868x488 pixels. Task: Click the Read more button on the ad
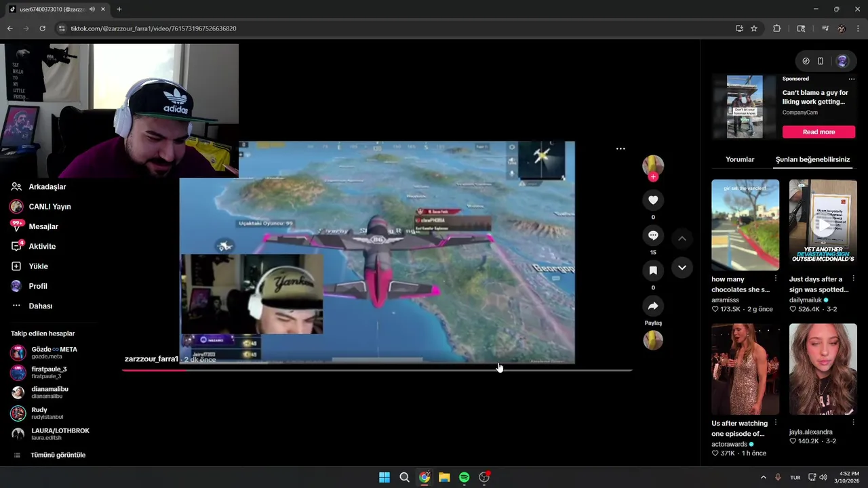pos(818,132)
